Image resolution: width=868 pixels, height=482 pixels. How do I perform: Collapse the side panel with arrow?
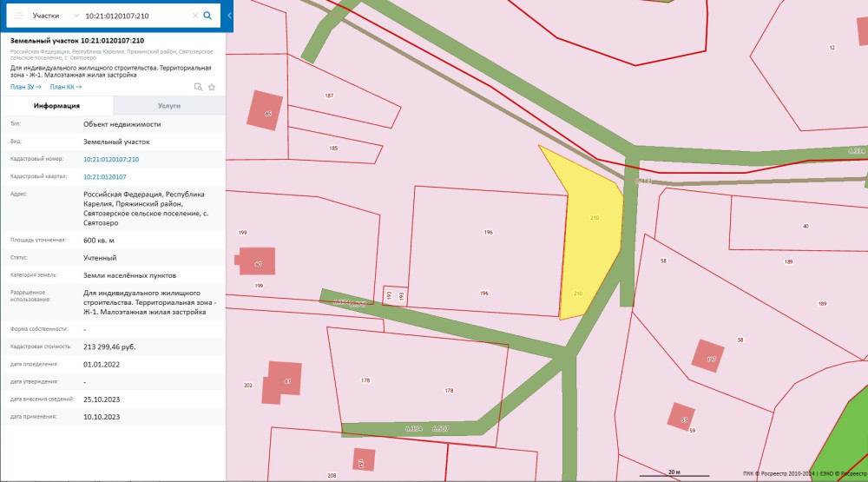point(229,16)
